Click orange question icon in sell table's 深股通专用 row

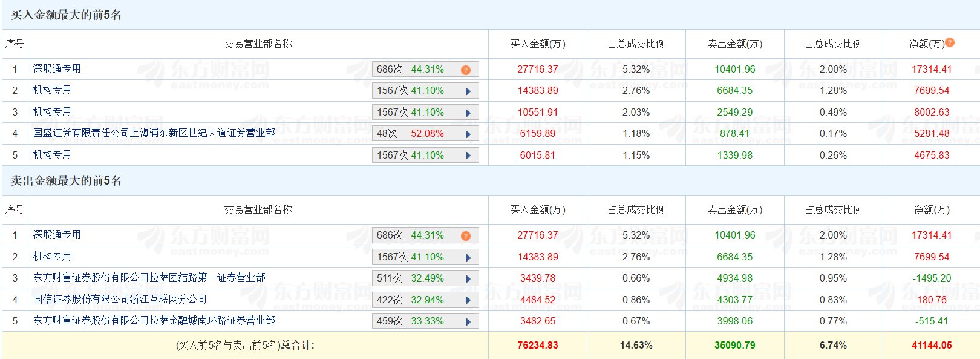tap(465, 236)
